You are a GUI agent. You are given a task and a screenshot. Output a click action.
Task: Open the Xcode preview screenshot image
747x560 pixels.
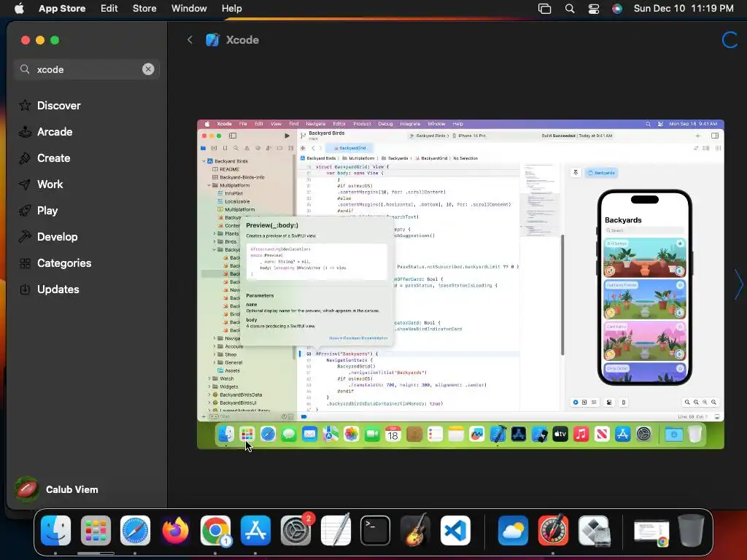460,284
